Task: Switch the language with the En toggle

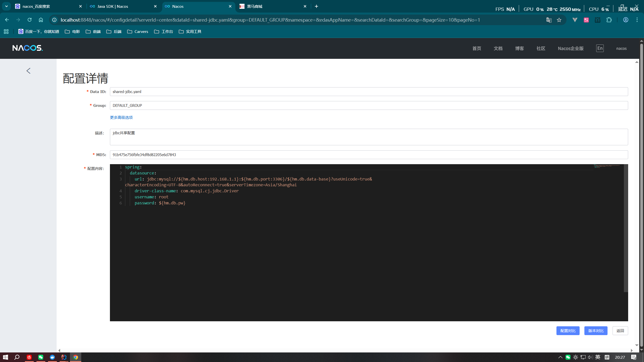Action: pos(600,48)
